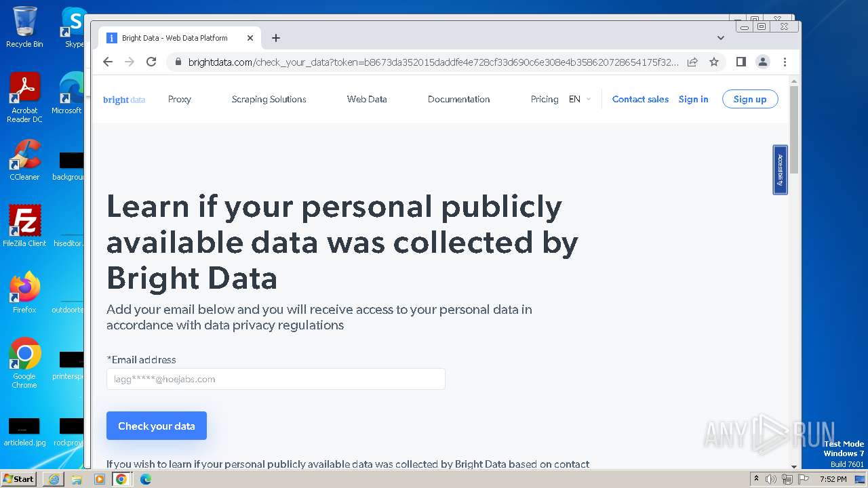Select the Google Chrome desktop icon
This screenshot has width=868, height=488.
click(x=24, y=363)
